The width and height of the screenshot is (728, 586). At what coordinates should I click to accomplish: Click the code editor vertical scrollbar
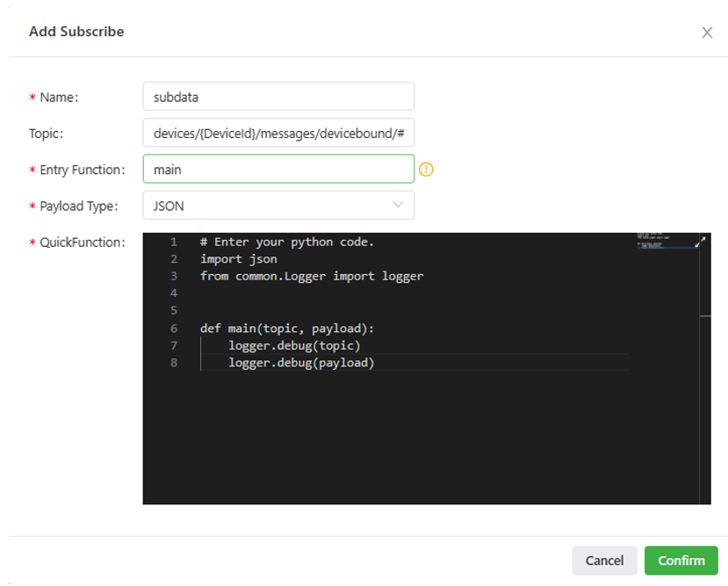click(705, 369)
